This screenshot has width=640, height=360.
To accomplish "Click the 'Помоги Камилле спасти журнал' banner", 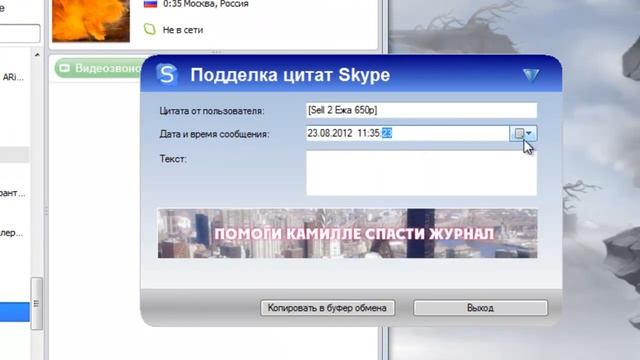I will coord(347,233).
